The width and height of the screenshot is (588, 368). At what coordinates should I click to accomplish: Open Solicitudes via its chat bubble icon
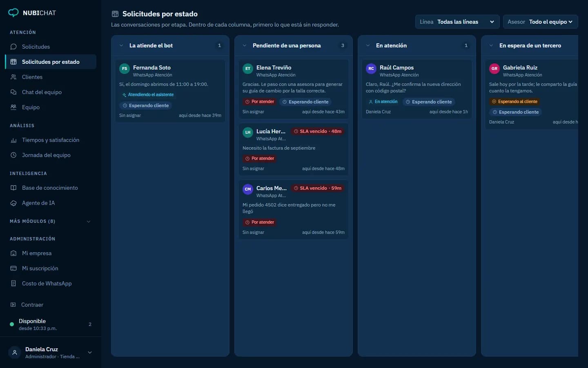pos(13,47)
